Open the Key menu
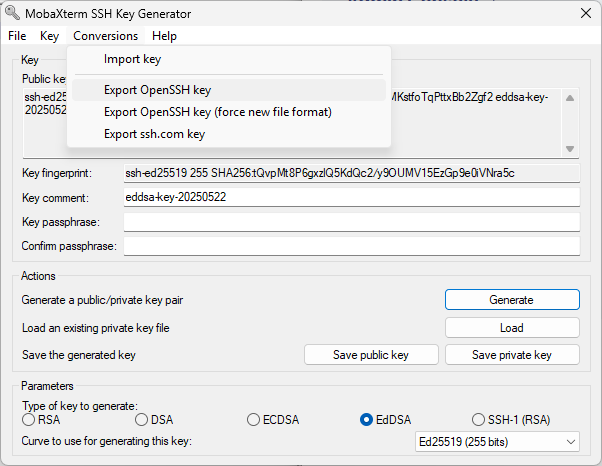The height and width of the screenshot is (466, 602). click(x=50, y=36)
